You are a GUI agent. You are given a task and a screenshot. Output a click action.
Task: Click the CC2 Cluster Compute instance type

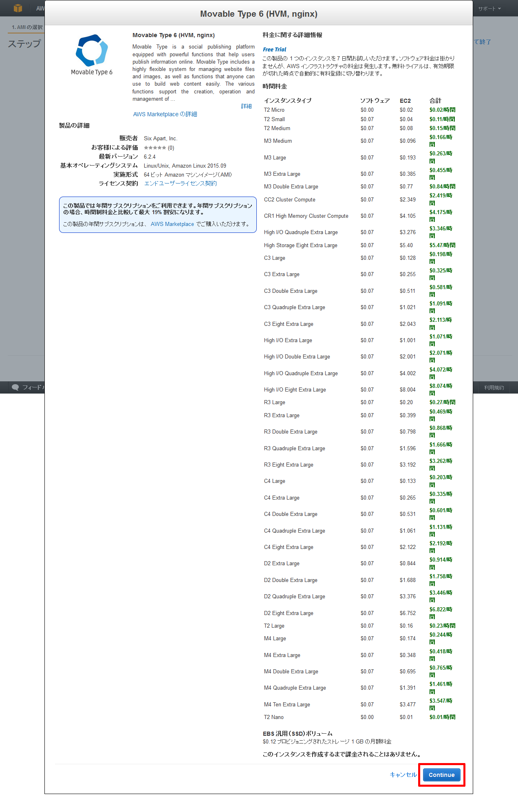(x=290, y=200)
